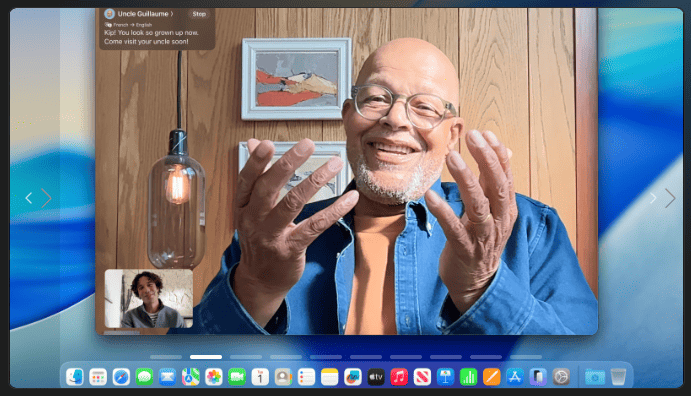Click Uncle Guillaume's avatar in the caption panel
Viewport: 691px width, 396px height.
click(109, 14)
